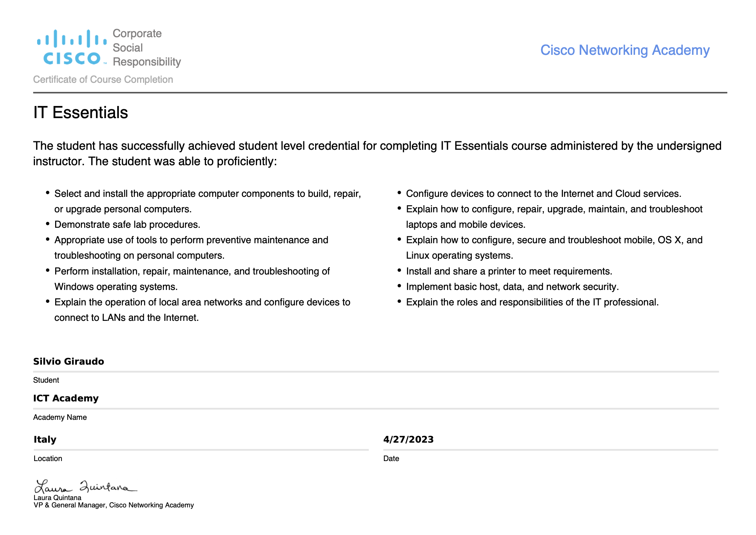
Task: Click the Laura Quintana handwritten signature
Action: pyautogui.click(x=86, y=486)
